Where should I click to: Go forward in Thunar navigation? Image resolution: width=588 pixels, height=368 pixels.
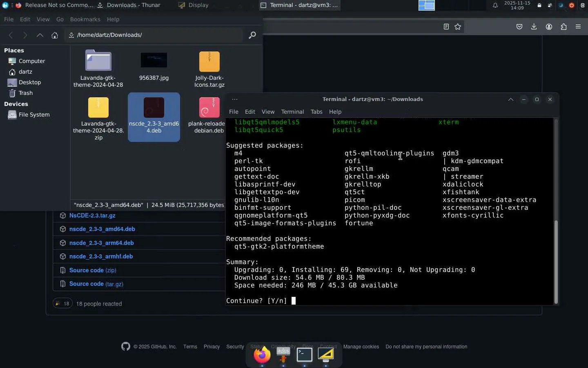pos(25,35)
